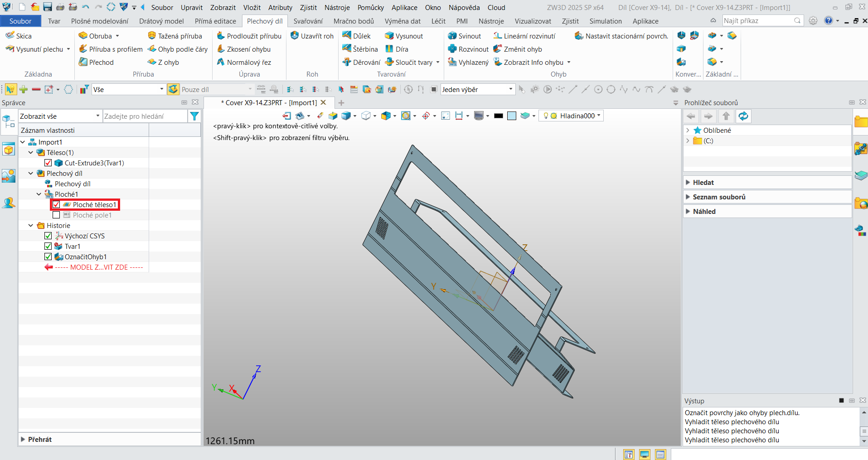Click the Najít příkaz command search box
The image size is (868, 460).
pyautogui.click(x=763, y=21)
